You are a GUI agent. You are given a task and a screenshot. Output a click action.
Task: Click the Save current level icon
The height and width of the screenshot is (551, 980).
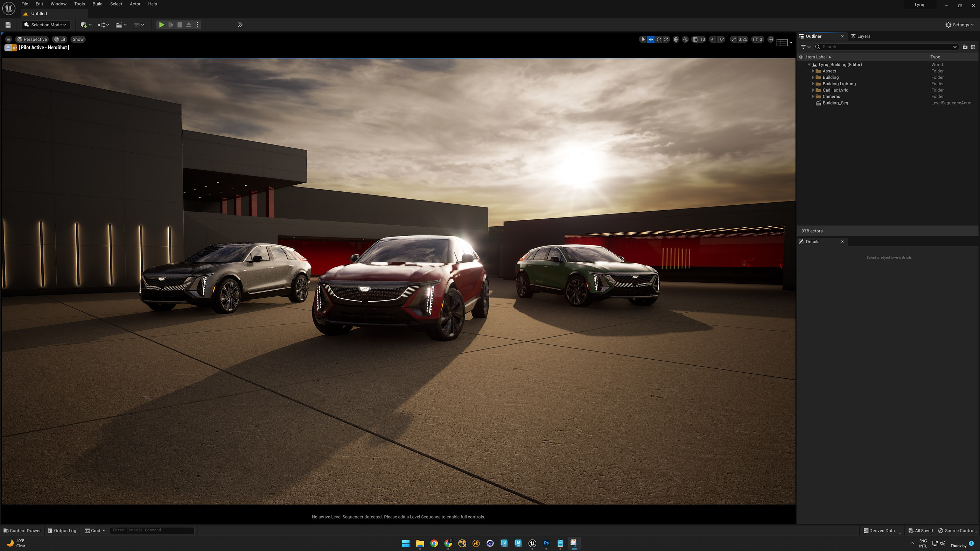(8, 25)
